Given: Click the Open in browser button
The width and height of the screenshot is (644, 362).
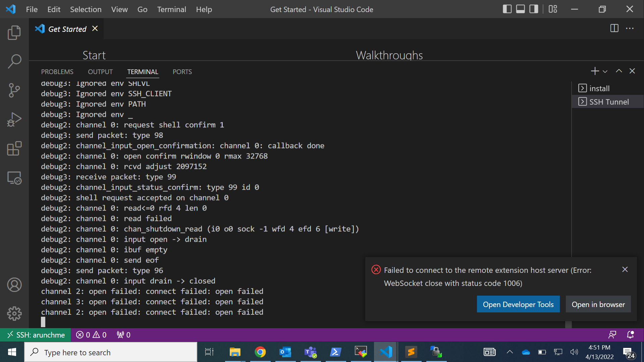Looking at the screenshot, I should pyautogui.click(x=598, y=304).
